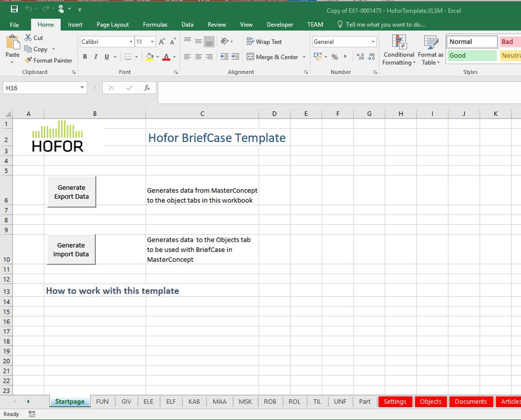521x420 pixels.
Task: Open Format as Table menu
Action: [x=430, y=50]
